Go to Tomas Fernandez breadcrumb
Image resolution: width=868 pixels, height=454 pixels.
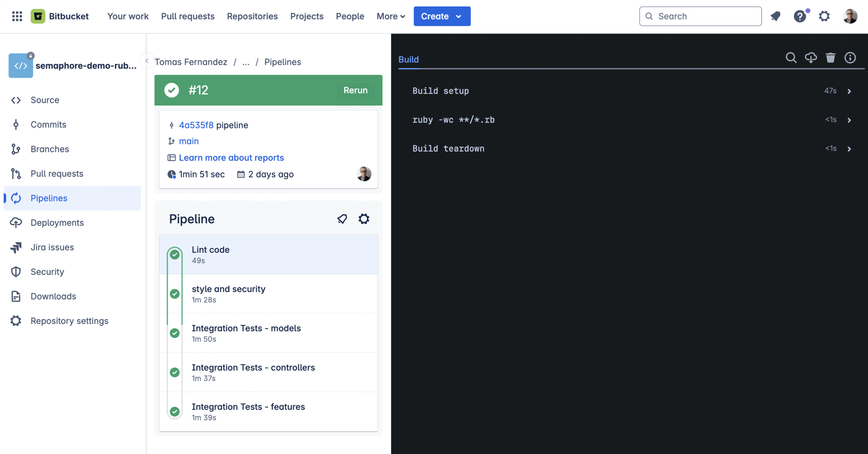tap(191, 62)
